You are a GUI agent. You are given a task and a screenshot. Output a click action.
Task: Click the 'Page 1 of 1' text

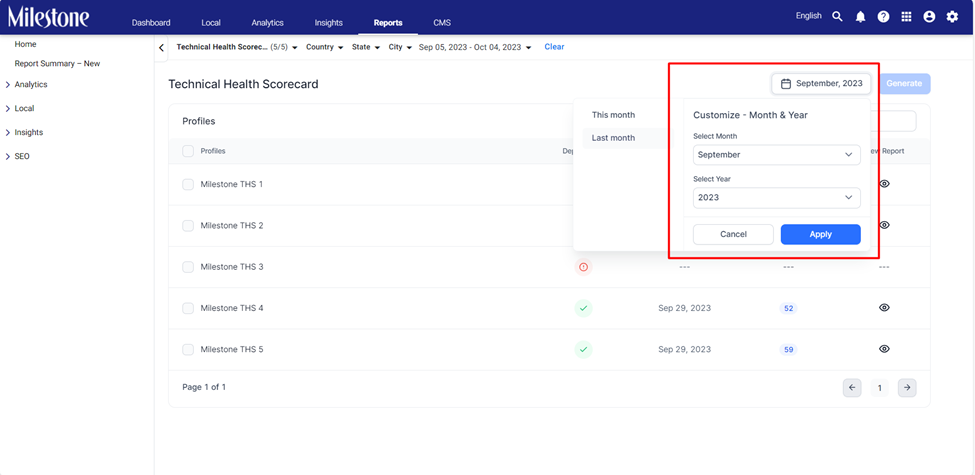pos(204,387)
